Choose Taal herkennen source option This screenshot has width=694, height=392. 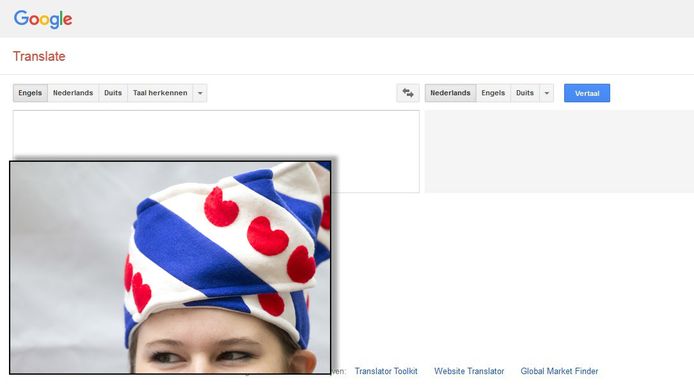pyautogui.click(x=160, y=93)
